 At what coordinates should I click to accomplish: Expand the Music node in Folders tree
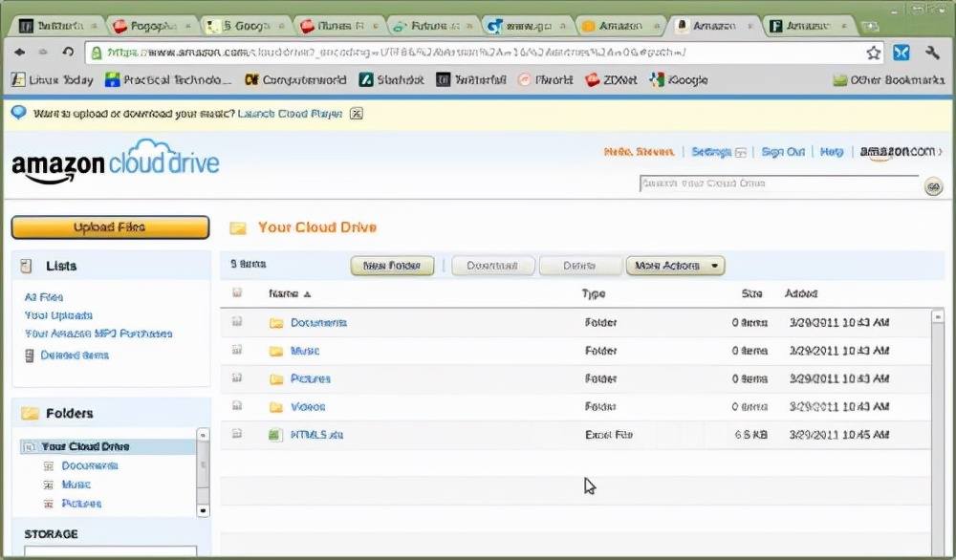coord(49,485)
